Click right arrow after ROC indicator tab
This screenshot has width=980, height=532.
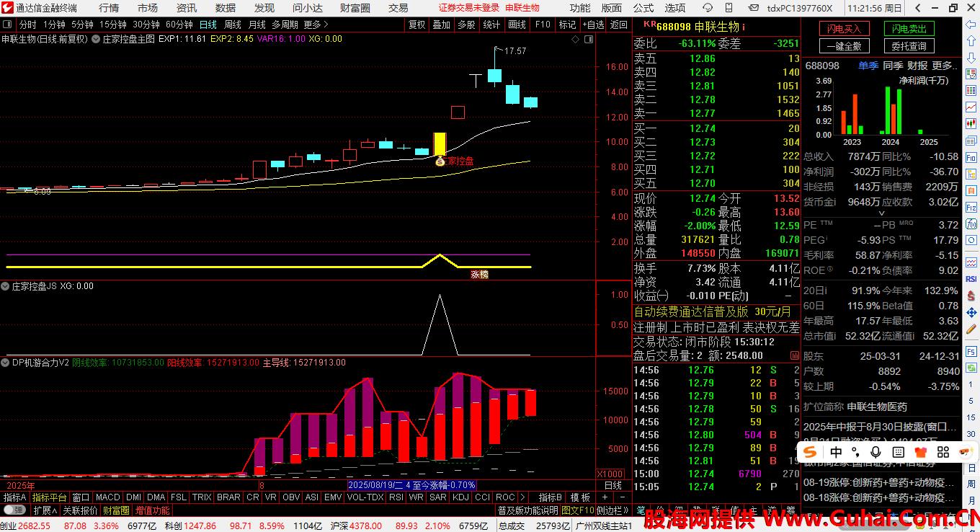pyautogui.click(x=522, y=497)
